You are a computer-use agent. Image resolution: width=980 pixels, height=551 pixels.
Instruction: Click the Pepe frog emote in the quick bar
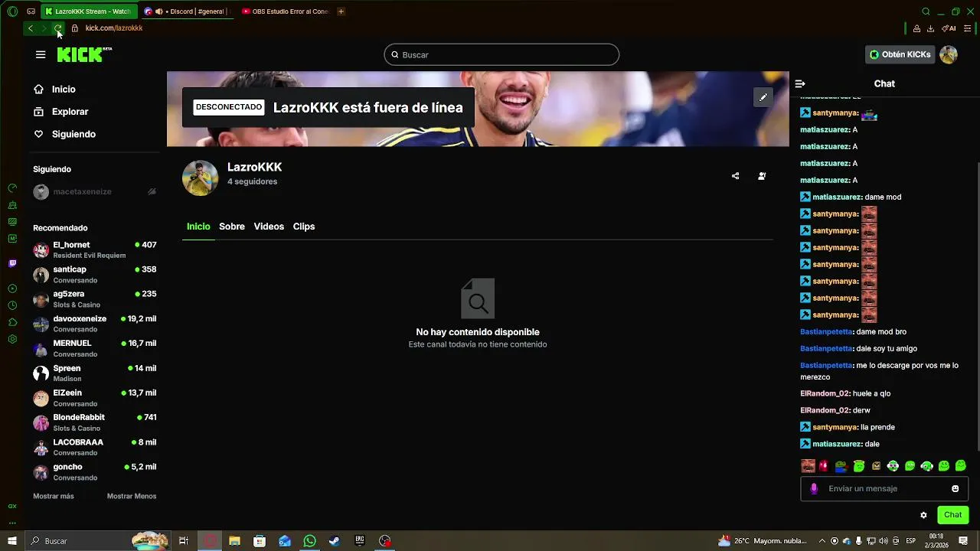point(841,466)
